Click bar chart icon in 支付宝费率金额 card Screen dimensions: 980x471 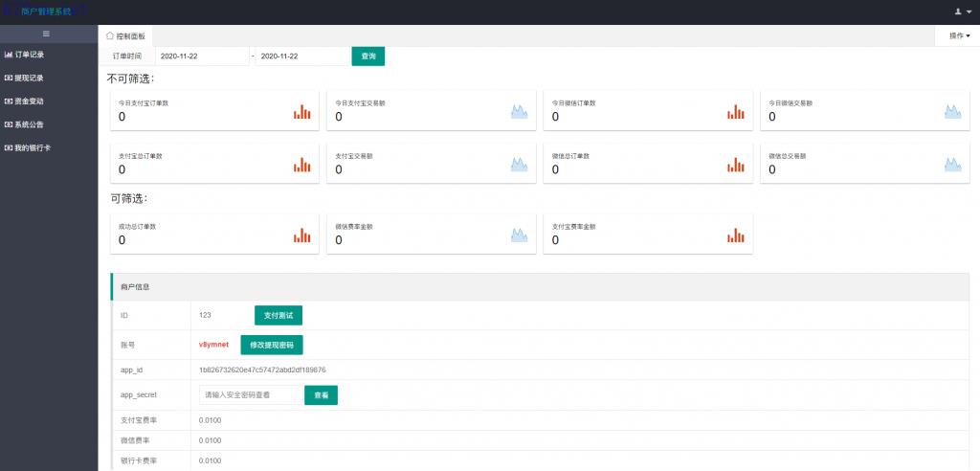click(735, 235)
